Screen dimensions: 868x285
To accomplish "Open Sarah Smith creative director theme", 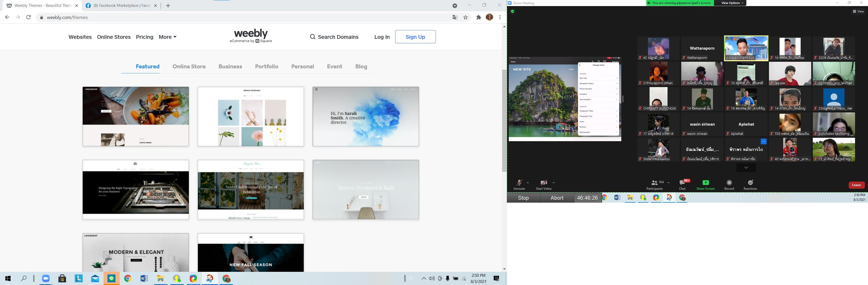I will (366, 116).
